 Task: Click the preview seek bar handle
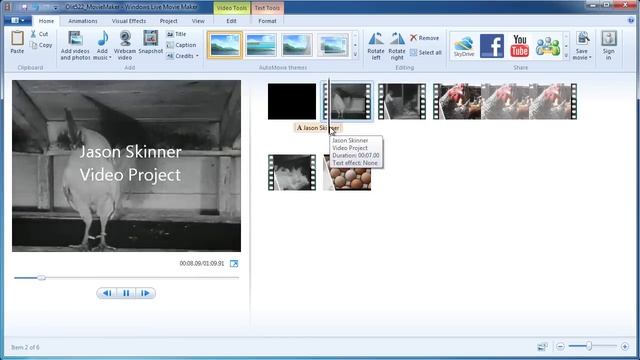click(x=41, y=278)
